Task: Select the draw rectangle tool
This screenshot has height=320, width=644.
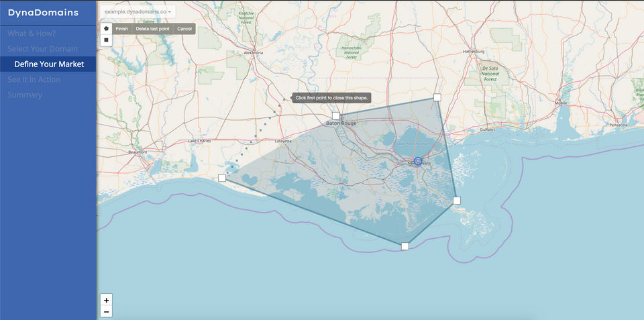Action: coord(107,40)
